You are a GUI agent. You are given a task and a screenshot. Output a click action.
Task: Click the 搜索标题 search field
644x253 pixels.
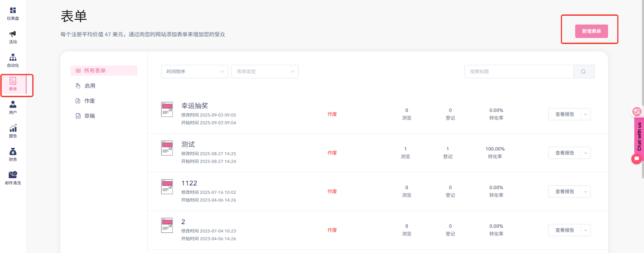tap(519, 72)
